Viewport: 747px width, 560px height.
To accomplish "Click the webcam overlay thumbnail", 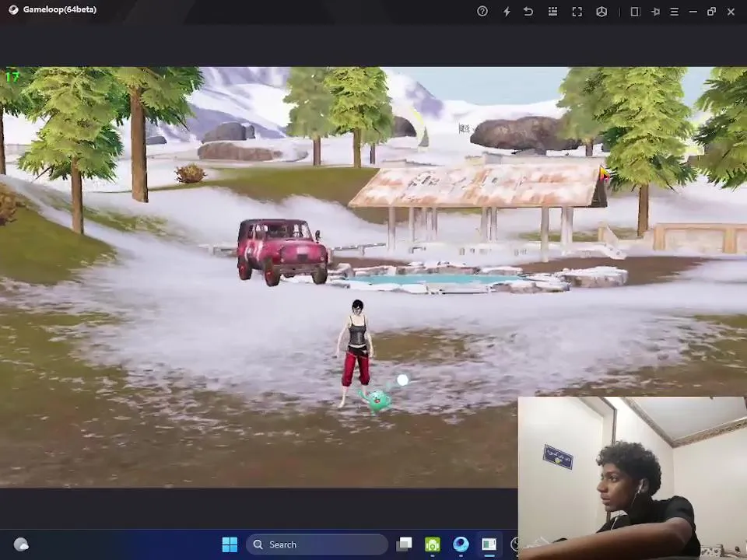I will [x=632, y=478].
